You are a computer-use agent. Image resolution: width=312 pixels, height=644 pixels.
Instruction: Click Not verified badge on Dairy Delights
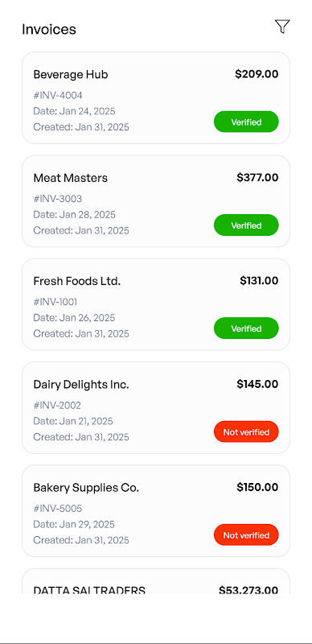[246, 431]
